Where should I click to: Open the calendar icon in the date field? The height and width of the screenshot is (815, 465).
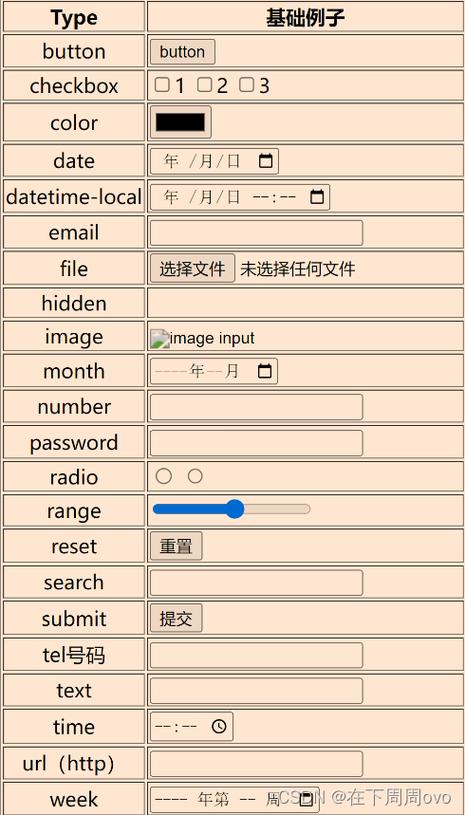click(x=265, y=161)
